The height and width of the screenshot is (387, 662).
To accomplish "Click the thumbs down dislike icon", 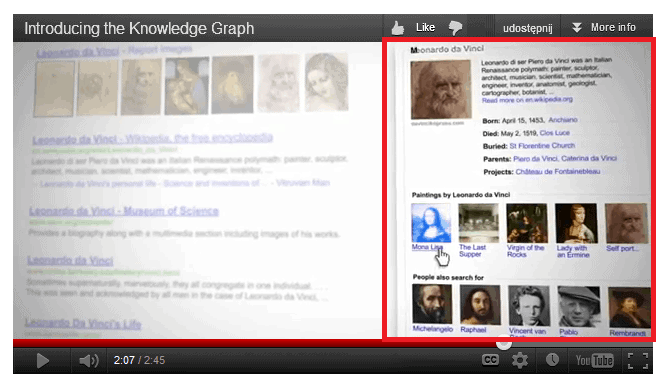I will [x=455, y=28].
